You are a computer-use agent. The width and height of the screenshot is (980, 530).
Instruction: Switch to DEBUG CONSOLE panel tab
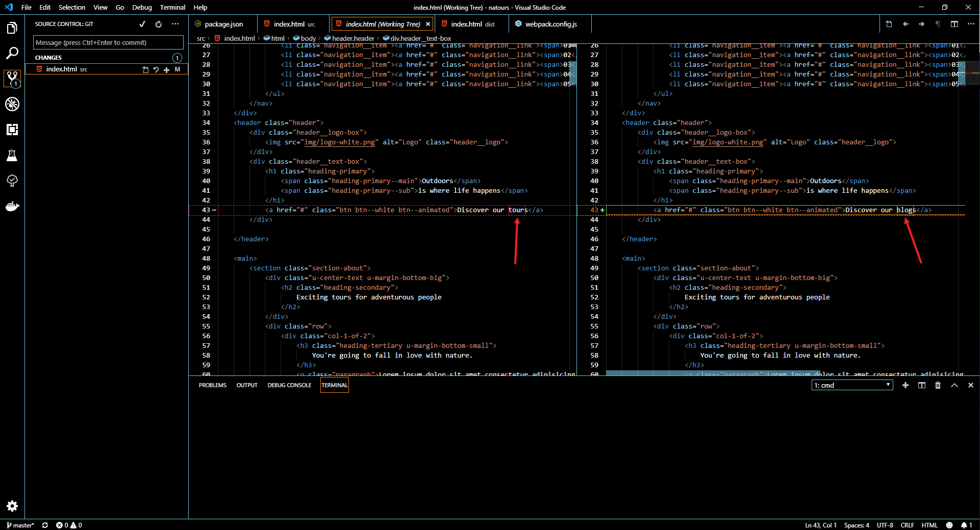[x=289, y=385]
